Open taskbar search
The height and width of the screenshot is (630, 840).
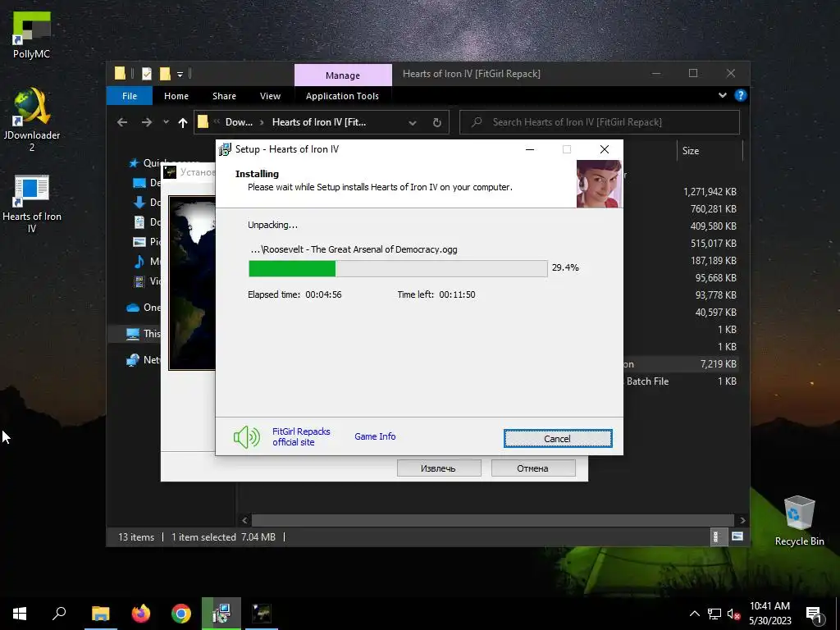pos(59,614)
